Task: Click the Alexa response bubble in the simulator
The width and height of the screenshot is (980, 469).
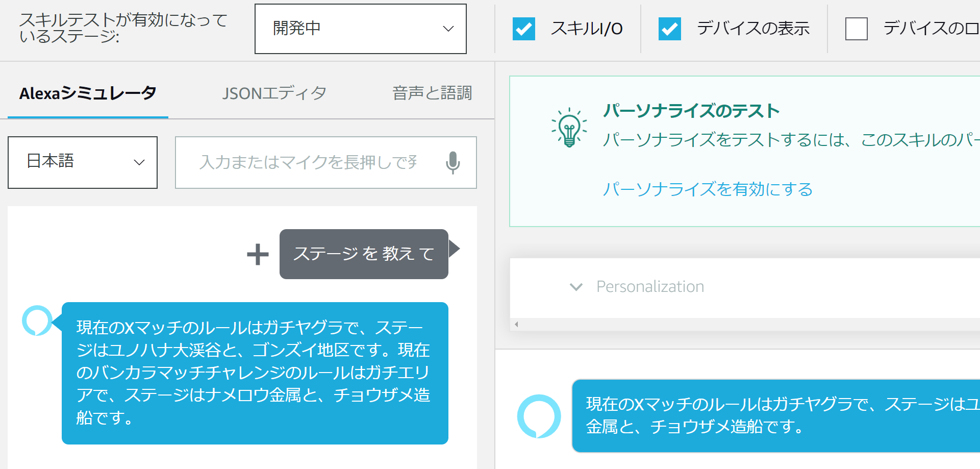Action: (255, 373)
